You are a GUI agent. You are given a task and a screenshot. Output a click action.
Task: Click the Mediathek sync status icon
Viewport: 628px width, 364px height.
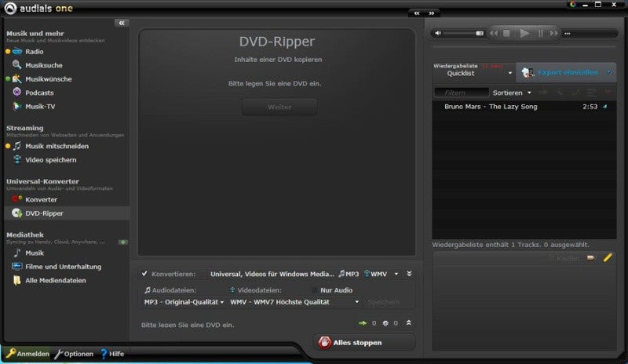click(x=123, y=242)
